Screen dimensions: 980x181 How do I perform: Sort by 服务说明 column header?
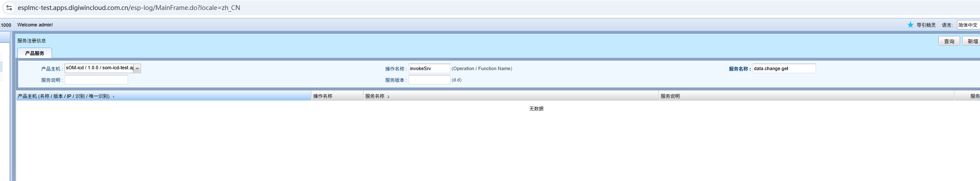click(806, 96)
